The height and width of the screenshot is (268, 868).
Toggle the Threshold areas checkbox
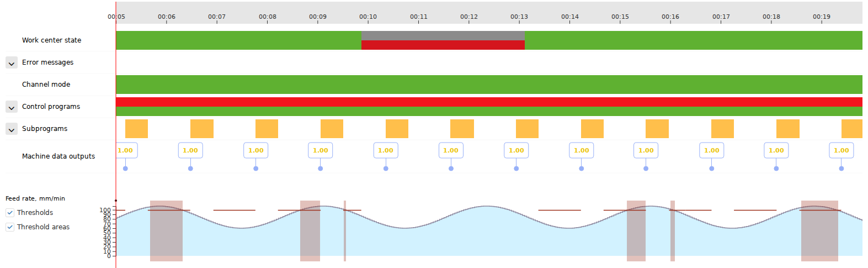(10, 227)
